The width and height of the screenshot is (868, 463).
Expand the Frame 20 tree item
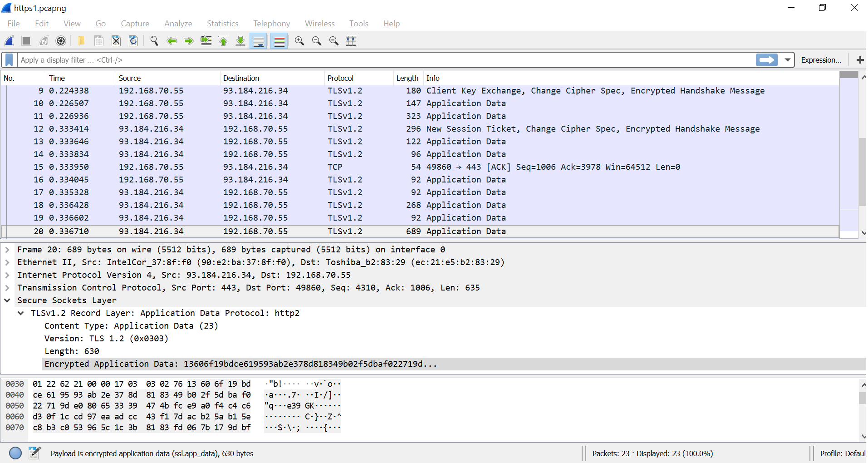point(7,250)
